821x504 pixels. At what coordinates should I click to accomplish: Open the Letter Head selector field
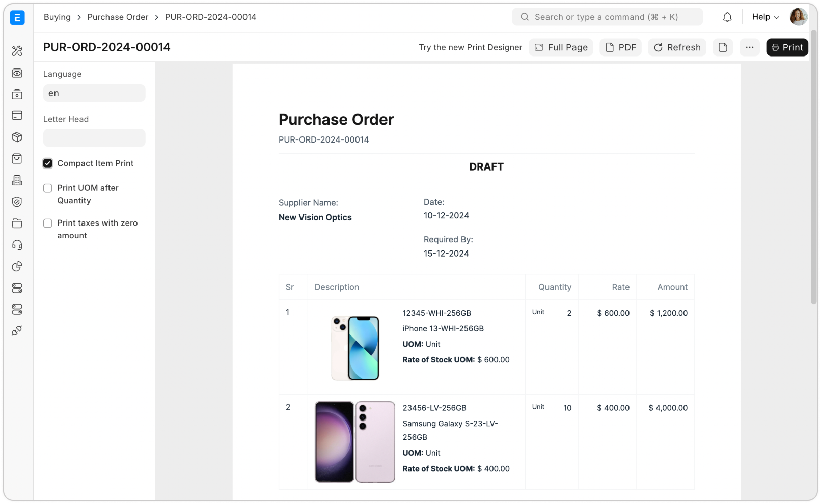coord(94,138)
